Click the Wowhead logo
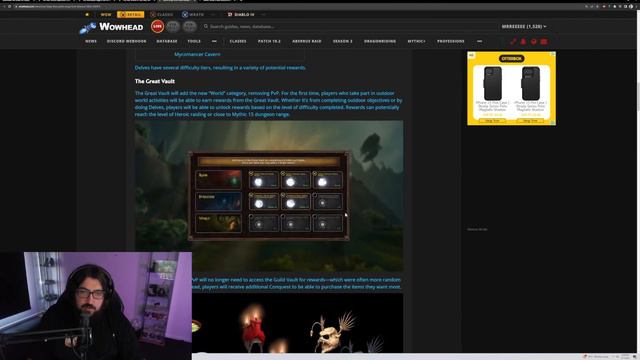Viewport: 640px width, 360px height. [x=111, y=27]
